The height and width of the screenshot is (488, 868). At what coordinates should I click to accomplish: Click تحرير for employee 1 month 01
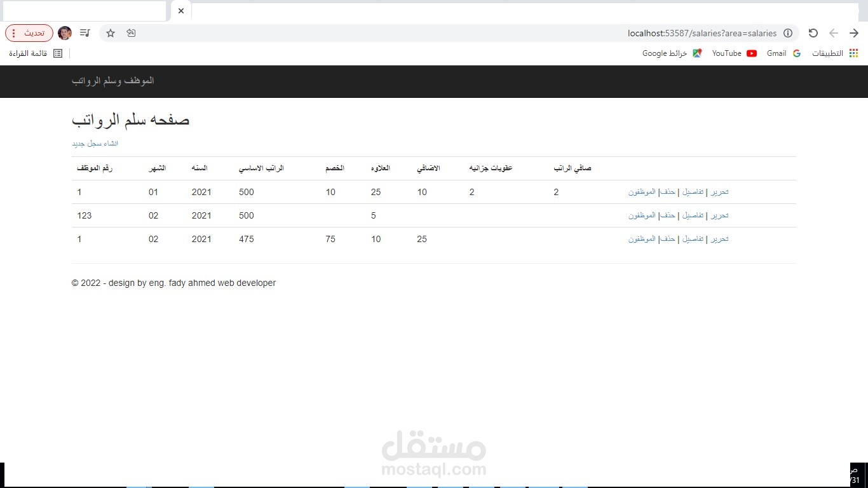[719, 192]
